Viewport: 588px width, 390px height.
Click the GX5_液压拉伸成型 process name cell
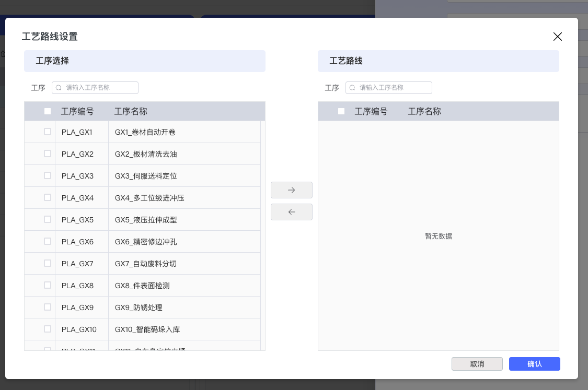click(146, 220)
